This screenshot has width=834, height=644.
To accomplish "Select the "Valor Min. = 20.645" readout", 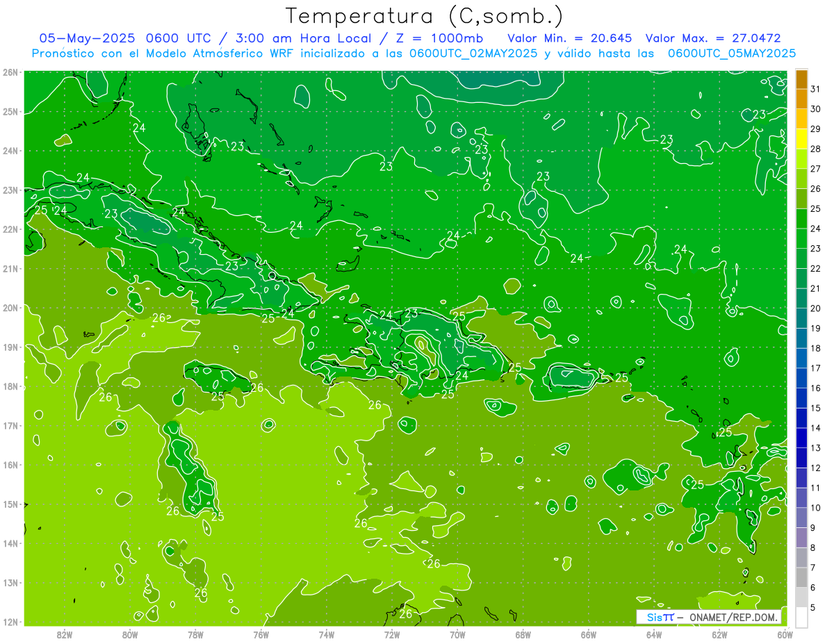I will coord(571,38).
